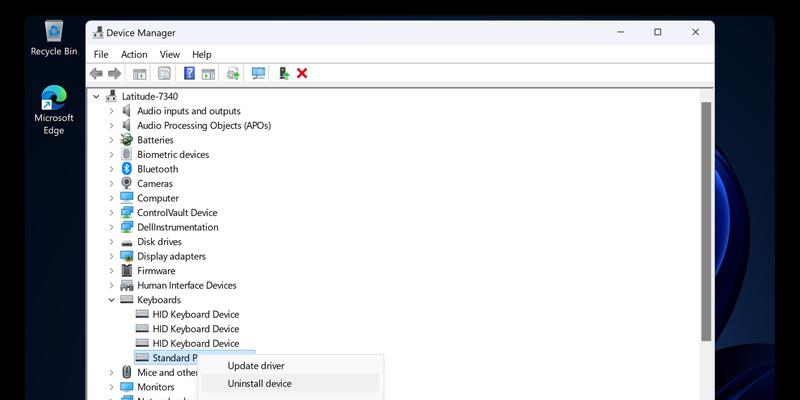Select the DellInstrumentation label
Image resolution: width=800 pixels, height=400 pixels.
click(x=178, y=227)
